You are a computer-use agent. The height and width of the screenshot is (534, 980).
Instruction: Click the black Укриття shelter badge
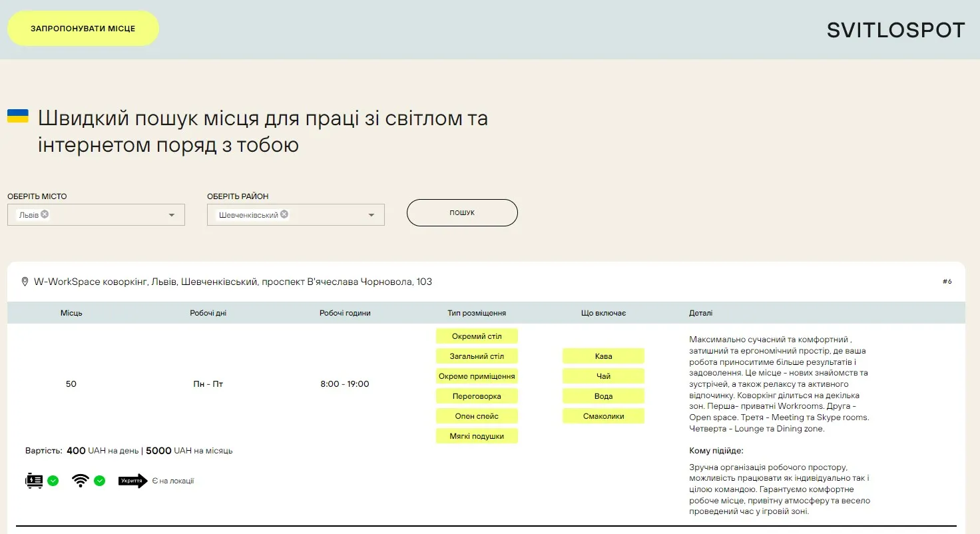click(132, 480)
